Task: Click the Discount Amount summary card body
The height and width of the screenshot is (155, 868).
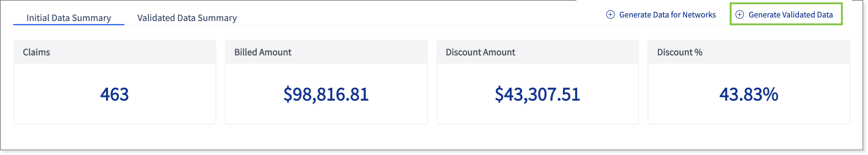Action: point(537,94)
